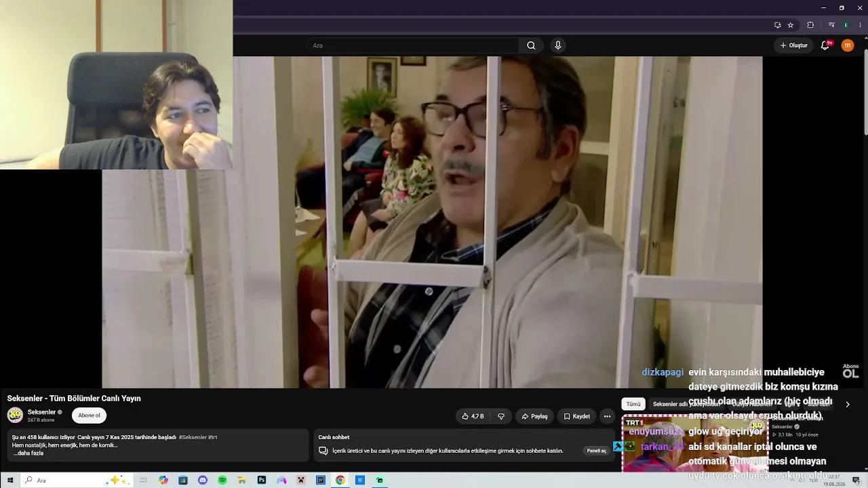Save the video with Kaydet
This screenshot has height=488, width=868.
(x=576, y=416)
